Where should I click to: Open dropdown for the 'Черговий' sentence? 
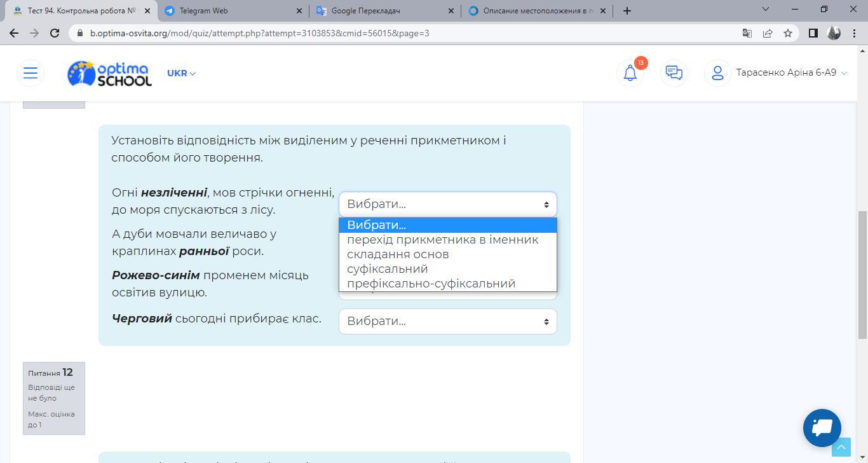(447, 321)
